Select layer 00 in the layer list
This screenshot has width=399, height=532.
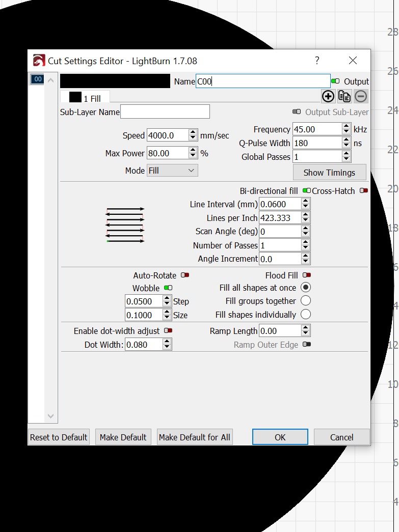tap(37, 79)
